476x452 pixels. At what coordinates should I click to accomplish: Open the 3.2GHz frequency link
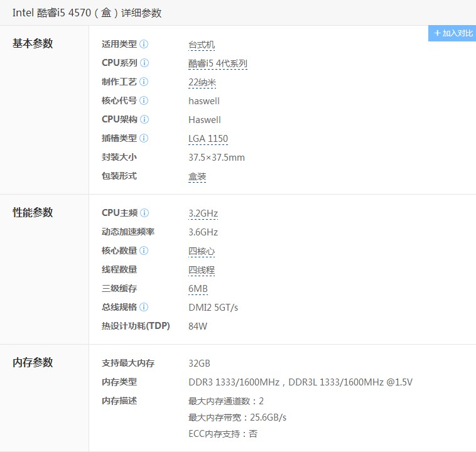203,213
